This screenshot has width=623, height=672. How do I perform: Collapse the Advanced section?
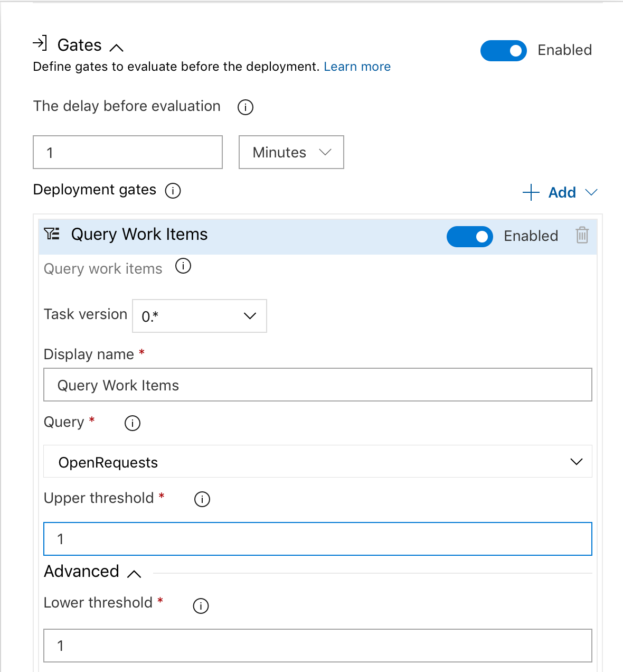click(x=135, y=573)
